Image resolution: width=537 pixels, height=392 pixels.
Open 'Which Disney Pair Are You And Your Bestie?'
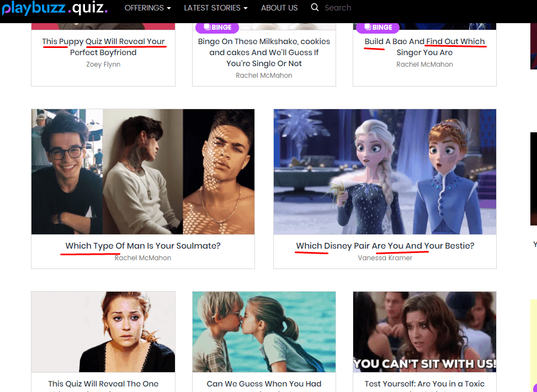[385, 245]
